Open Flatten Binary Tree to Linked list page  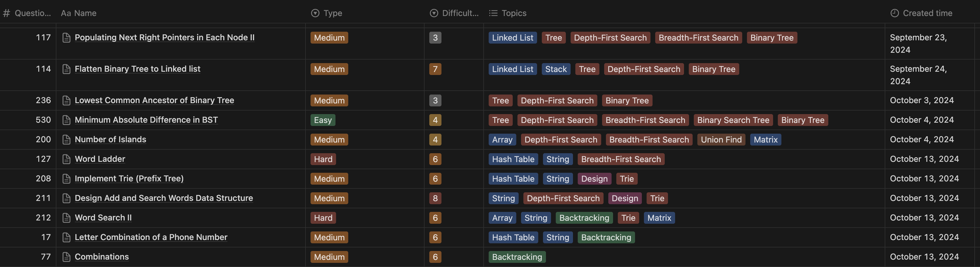(x=137, y=69)
